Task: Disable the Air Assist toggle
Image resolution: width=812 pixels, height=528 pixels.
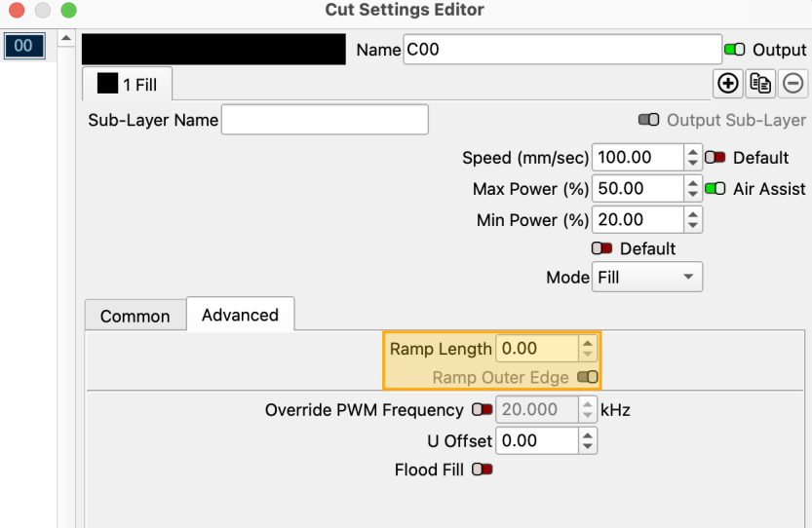Action: (716, 189)
